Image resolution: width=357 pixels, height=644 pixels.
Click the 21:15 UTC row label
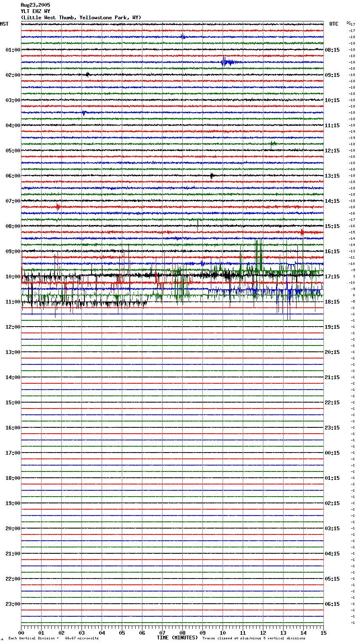point(332,377)
